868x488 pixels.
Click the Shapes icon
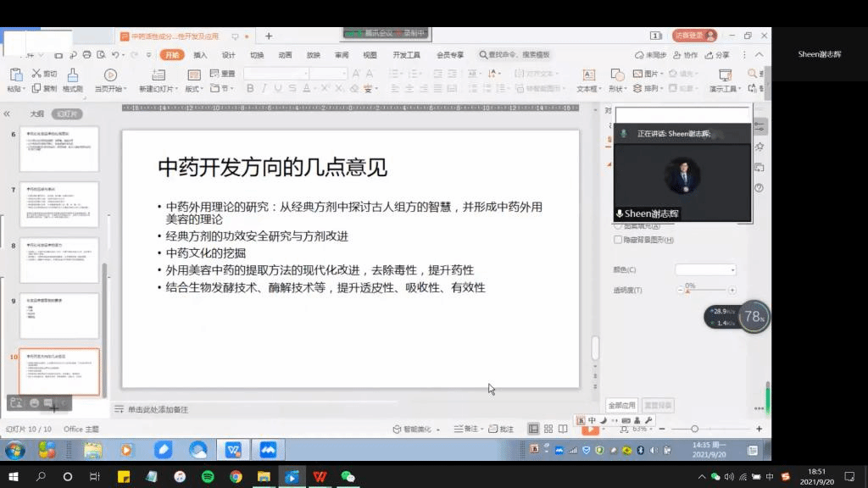click(x=617, y=75)
